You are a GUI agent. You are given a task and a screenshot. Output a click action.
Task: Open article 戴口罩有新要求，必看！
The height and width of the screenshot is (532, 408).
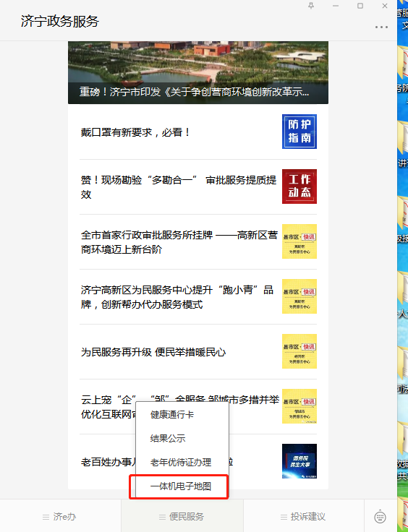135,132
